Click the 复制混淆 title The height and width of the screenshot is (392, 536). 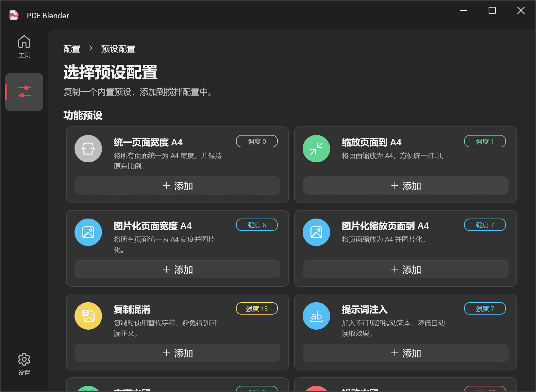(132, 309)
